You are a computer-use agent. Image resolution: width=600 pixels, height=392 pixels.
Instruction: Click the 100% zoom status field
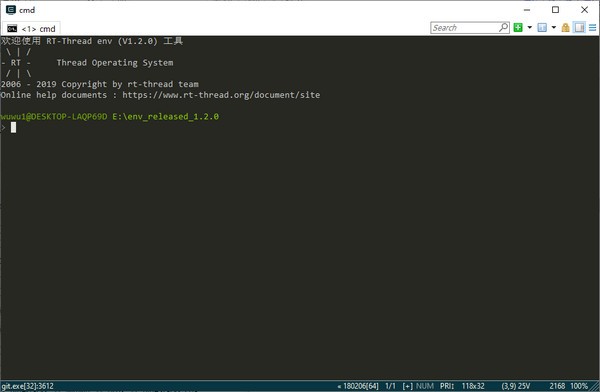579,386
